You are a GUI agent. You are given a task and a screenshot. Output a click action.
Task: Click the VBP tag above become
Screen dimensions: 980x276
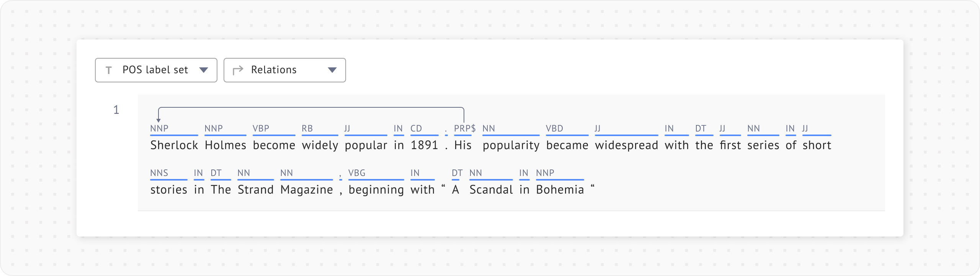pyautogui.click(x=261, y=128)
